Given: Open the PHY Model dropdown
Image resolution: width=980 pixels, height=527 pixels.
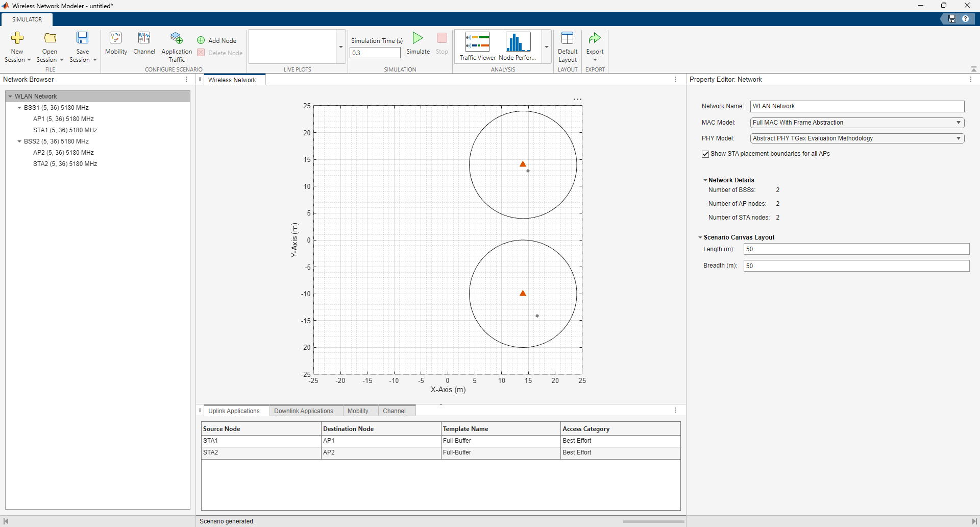Looking at the screenshot, I should (959, 138).
